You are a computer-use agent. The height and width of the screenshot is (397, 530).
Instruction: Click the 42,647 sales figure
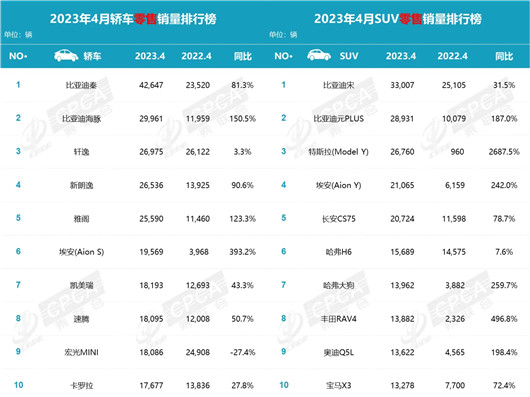[151, 85]
